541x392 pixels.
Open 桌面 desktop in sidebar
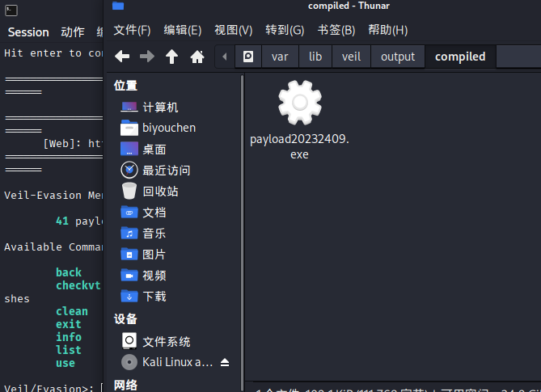154,150
